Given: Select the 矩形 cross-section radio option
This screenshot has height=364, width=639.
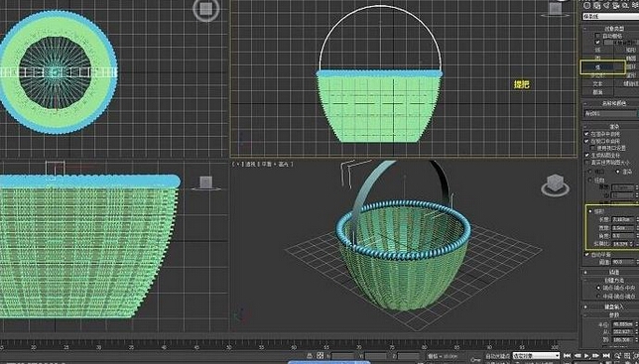Looking at the screenshot, I should 589,211.
